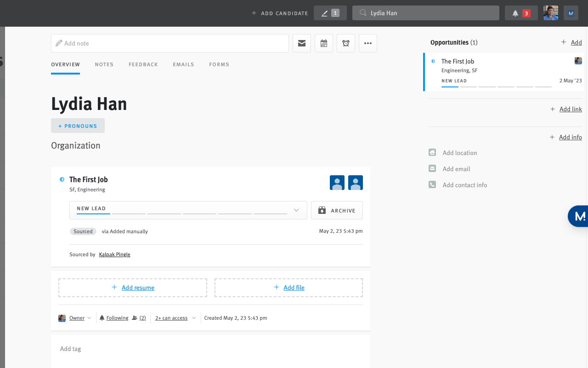This screenshot has height=368, width=588.
Task: Open the more options ellipsis menu
Action: pos(367,43)
